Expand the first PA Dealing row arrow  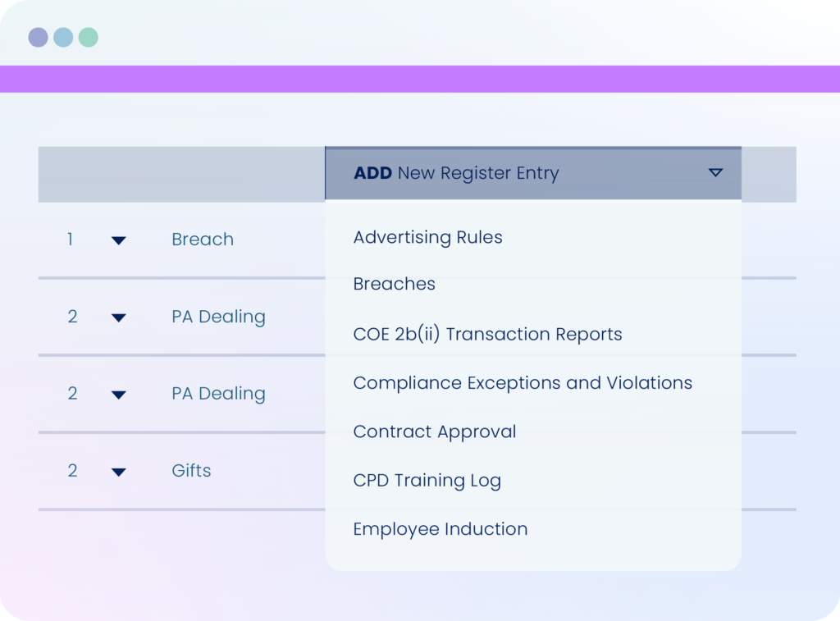118,317
